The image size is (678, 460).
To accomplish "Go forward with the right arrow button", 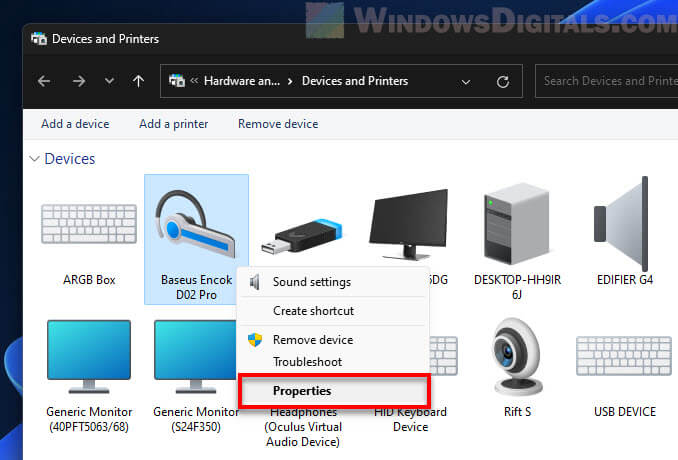I will 79,81.
